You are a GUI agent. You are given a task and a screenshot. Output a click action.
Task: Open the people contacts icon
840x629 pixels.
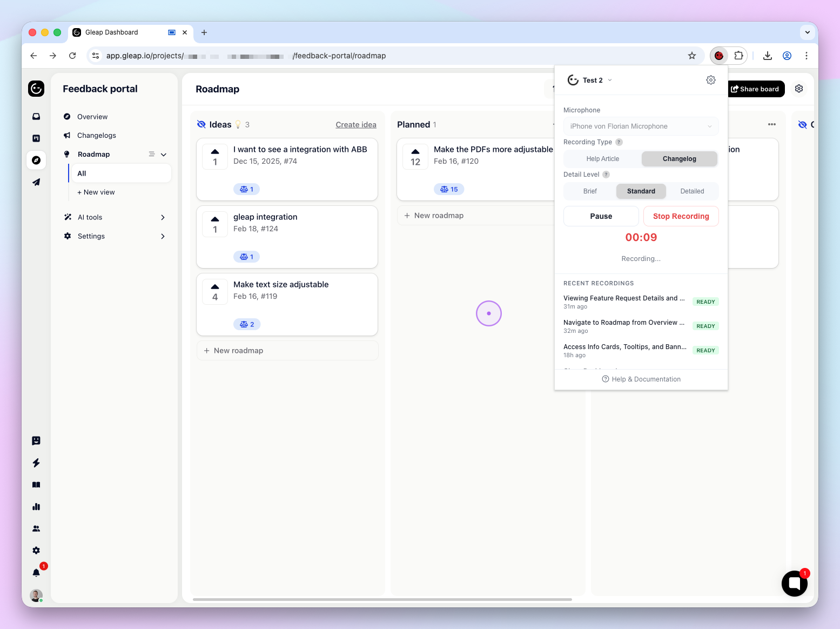point(36,528)
